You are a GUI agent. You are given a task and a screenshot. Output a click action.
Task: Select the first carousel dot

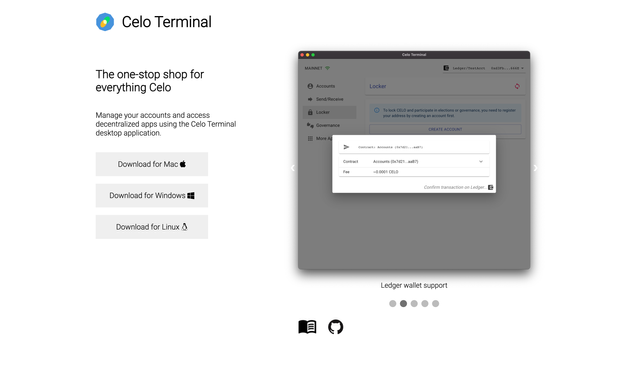(x=393, y=304)
